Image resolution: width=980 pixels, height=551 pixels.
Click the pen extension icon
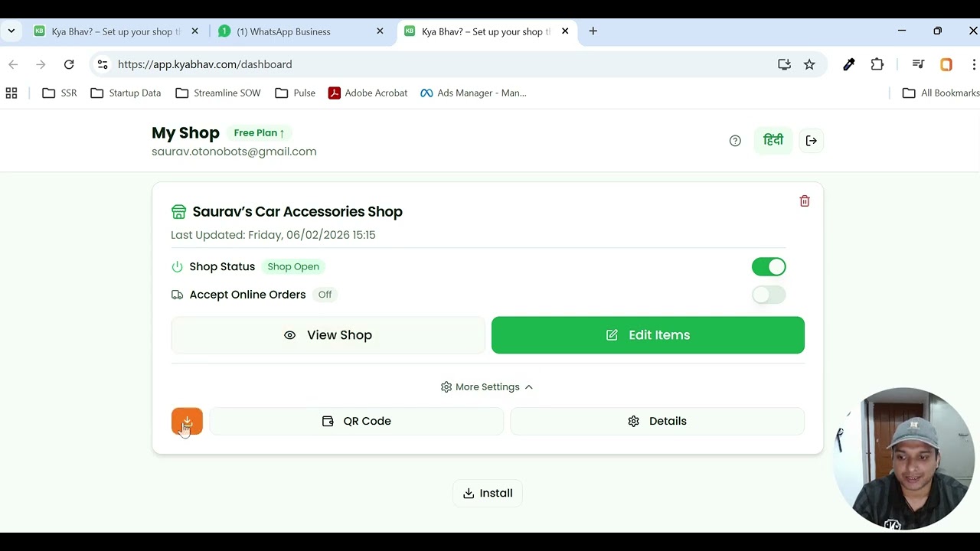[x=849, y=64]
